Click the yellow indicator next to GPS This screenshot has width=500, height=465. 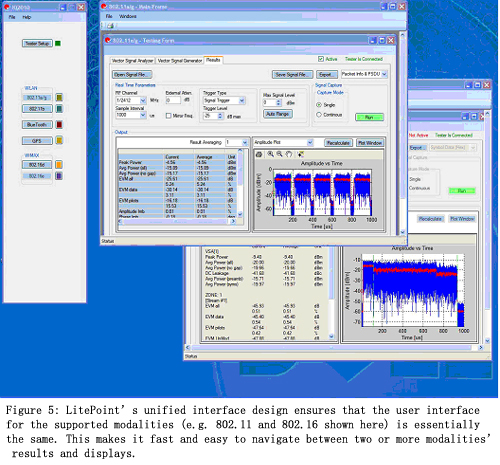coord(59,140)
